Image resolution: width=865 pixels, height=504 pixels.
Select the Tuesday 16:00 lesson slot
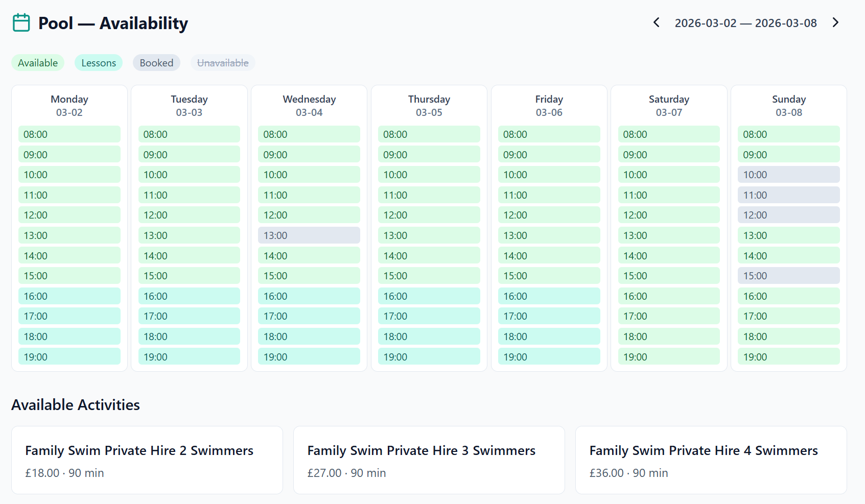click(x=189, y=296)
